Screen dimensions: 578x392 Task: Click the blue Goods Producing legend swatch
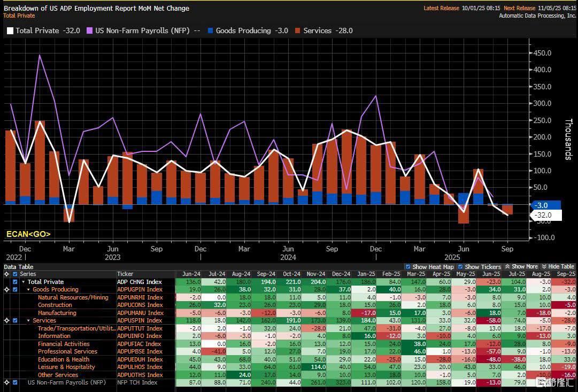click(210, 31)
